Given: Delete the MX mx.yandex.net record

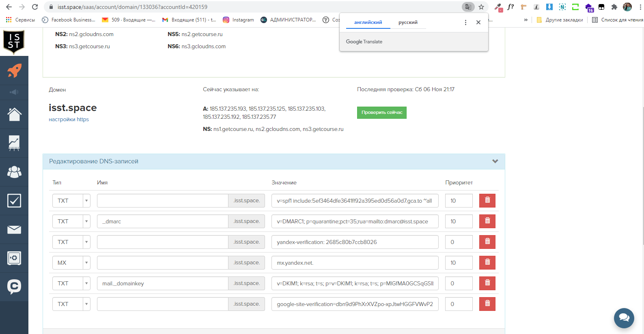Looking at the screenshot, I should [487, 263].
